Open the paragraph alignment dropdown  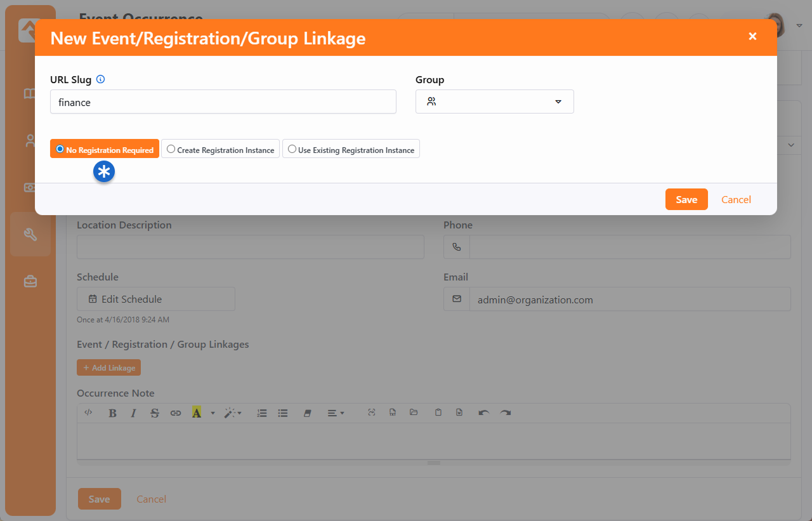pyautogui.click(x=336, y=413)
